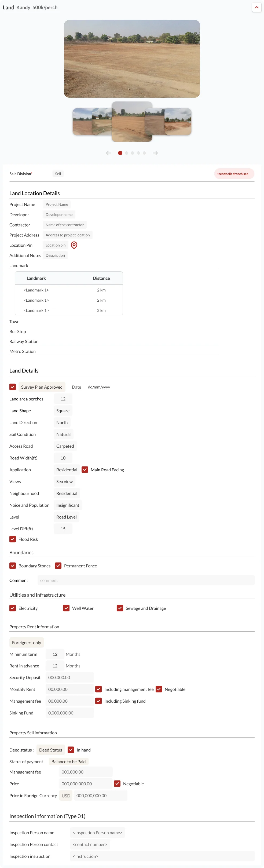Select the rightmost thumbnail photo

click(x=178, y=121)
